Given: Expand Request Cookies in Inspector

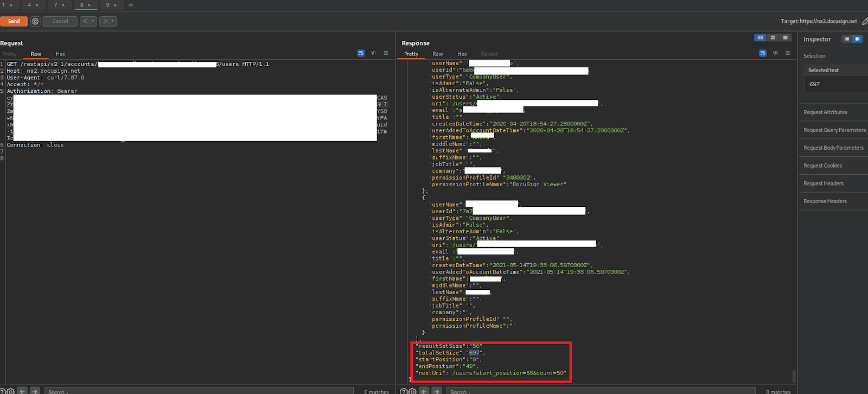Looking at the screenshot, I should (x=833, y=166).
